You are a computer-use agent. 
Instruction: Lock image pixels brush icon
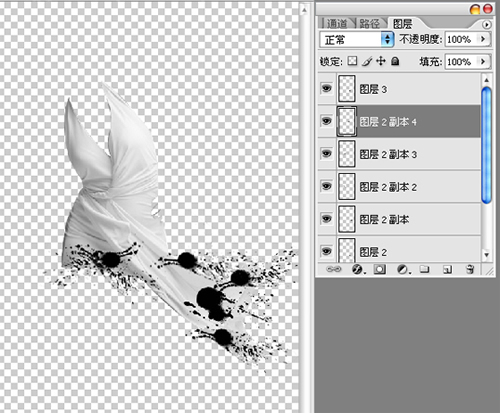367,61
